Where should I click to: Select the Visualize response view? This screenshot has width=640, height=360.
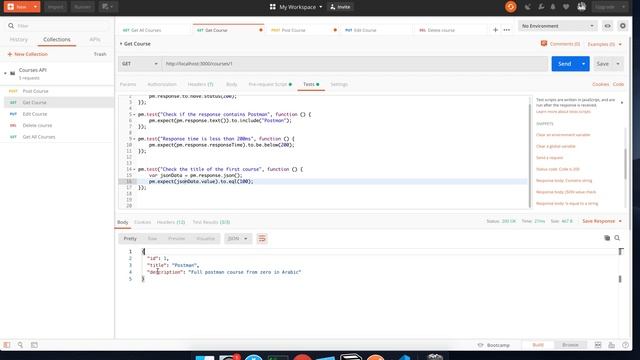tap(205, 238)
